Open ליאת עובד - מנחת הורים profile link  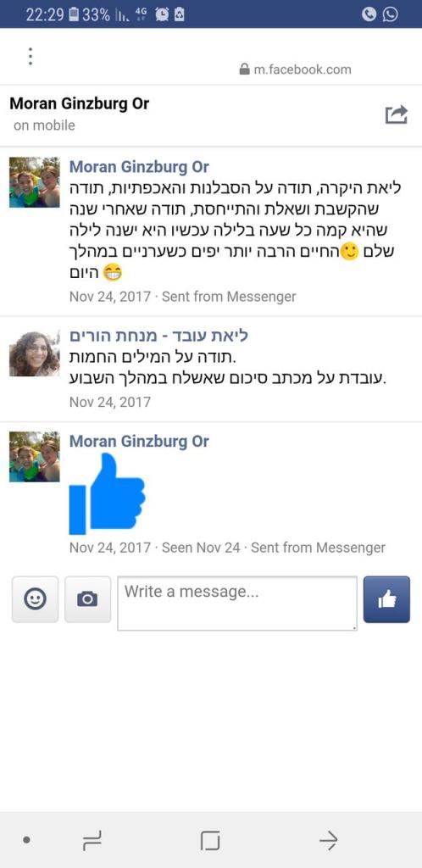158,336
